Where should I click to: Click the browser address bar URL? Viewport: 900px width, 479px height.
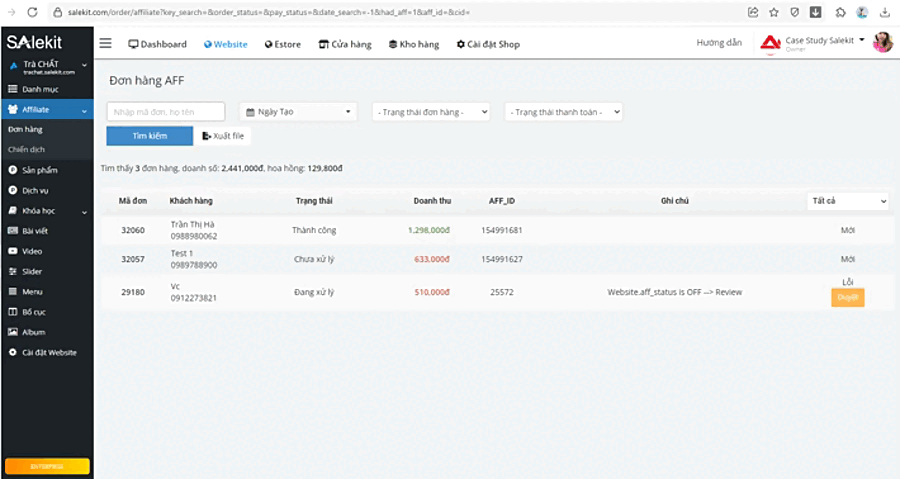269,12
